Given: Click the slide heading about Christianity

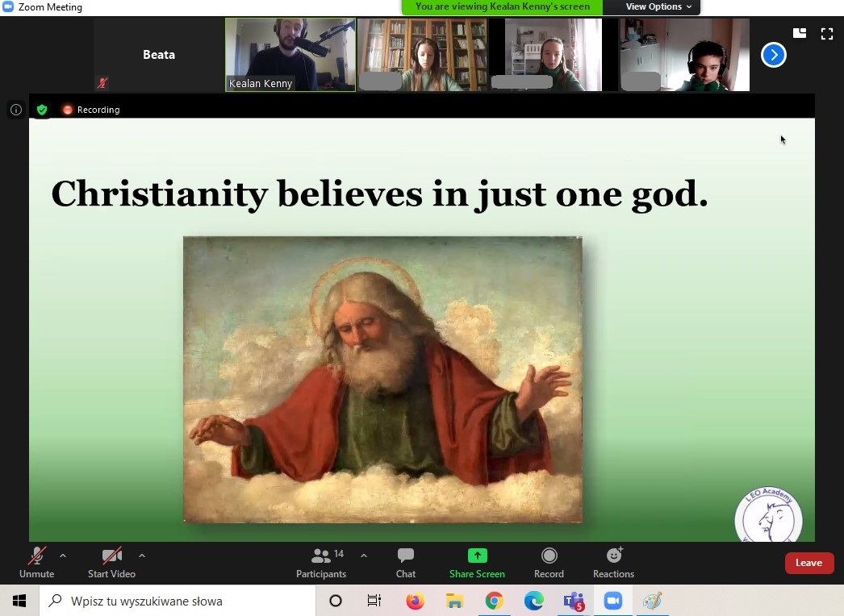Looking at the screenshot, I should pyautogui.click(x=379, y=194).
